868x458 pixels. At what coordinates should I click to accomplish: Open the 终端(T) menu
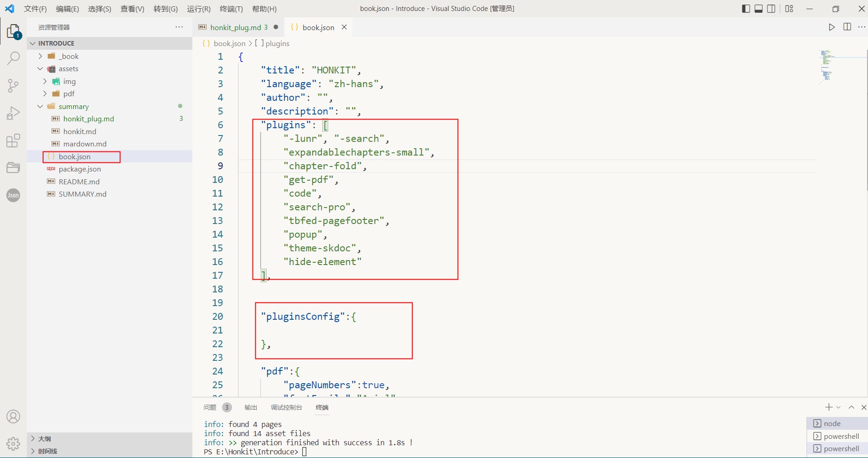(x=231, y=9)
